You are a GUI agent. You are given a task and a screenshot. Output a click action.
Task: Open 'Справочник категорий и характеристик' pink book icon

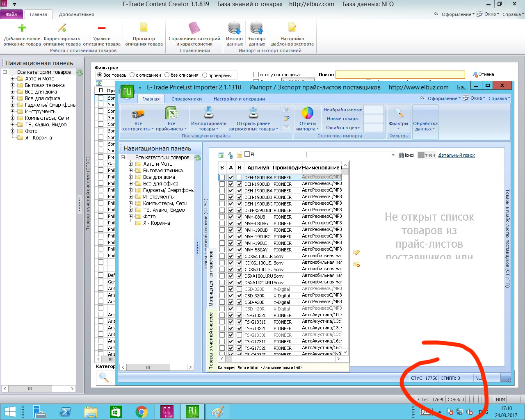point(194,28)
